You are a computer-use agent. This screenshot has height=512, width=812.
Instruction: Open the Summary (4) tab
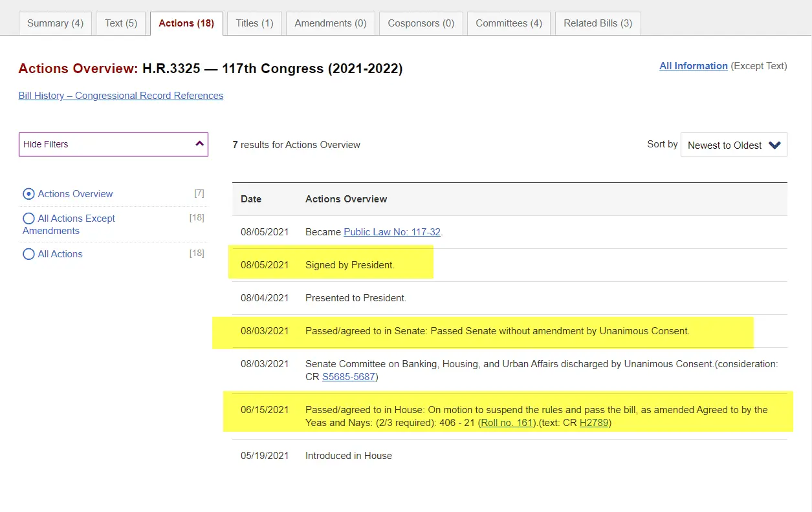click(55, 23)
